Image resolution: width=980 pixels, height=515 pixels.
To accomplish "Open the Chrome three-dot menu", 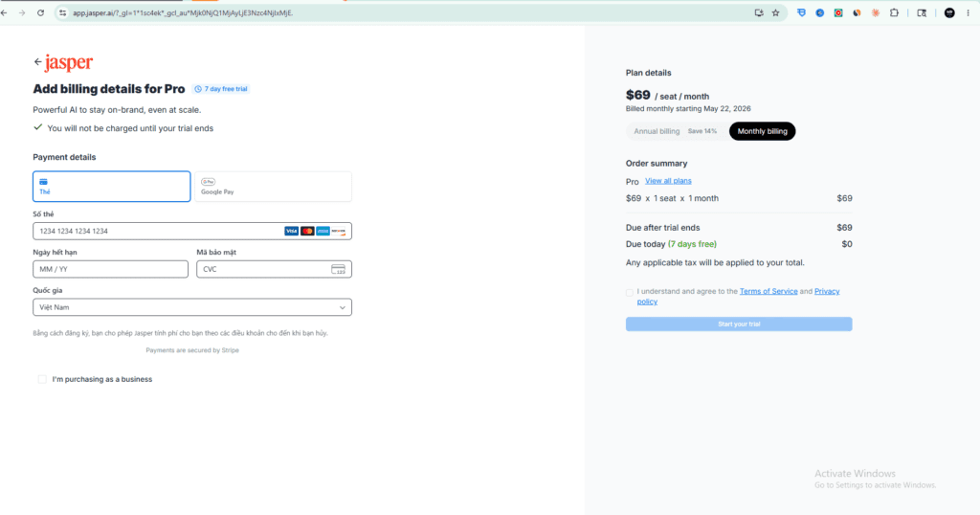I will coord(969,12).
